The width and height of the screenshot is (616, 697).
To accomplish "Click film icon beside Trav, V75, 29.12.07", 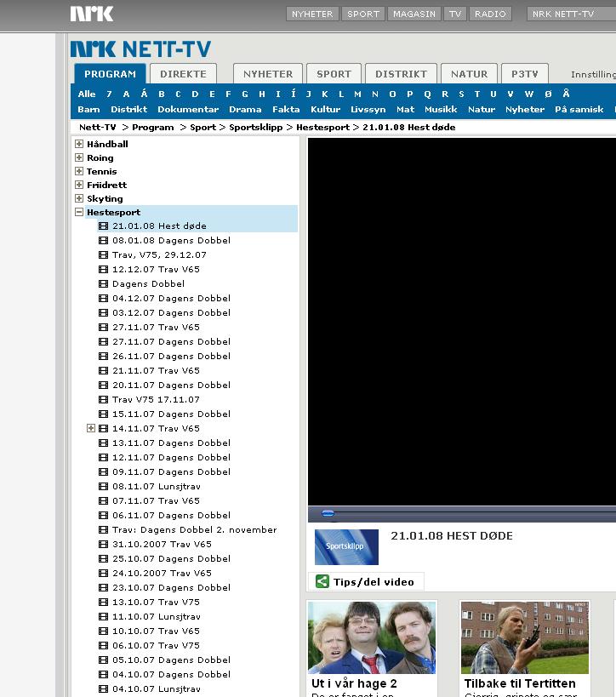I will click(x=103, y=255).
